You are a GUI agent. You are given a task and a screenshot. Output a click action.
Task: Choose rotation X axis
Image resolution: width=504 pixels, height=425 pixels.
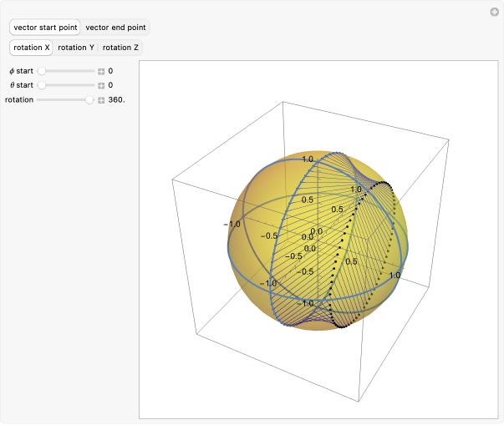pos(32,48)
